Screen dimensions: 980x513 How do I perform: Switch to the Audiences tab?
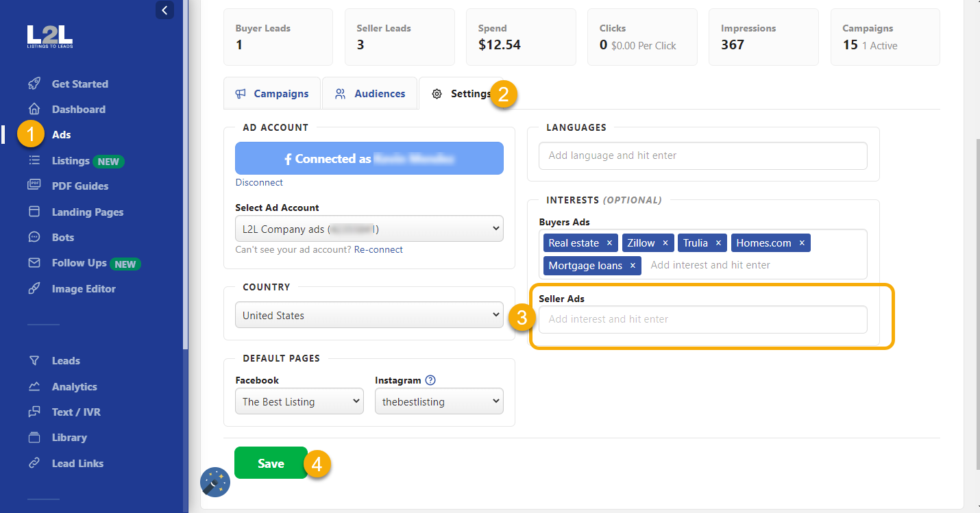(x=369, y=94)
